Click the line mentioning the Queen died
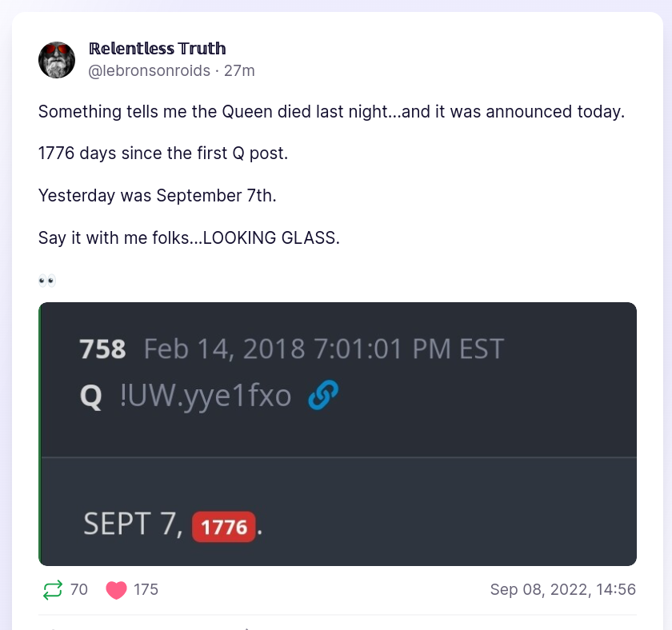672x630 pixels. click(330, 112)
